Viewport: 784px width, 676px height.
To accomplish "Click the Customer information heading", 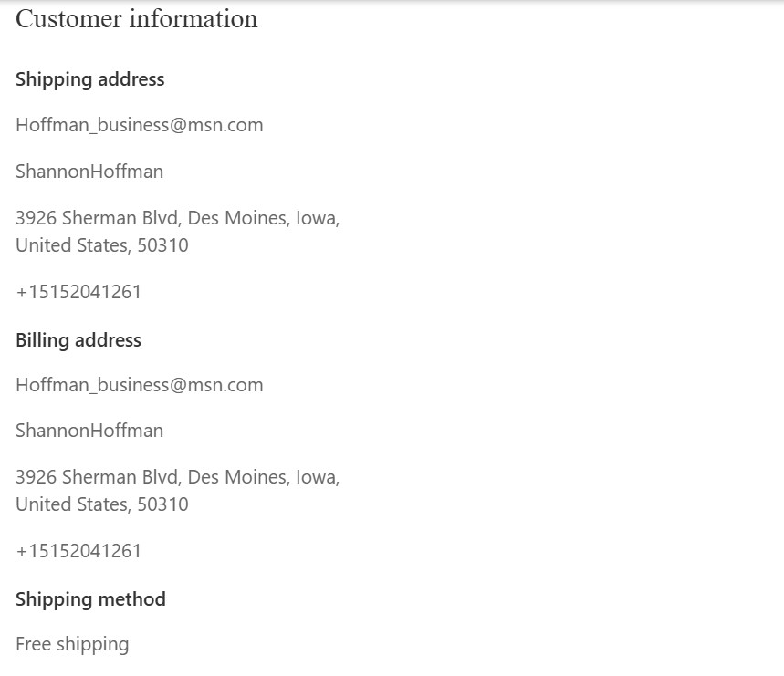I will tap(137, 19).
